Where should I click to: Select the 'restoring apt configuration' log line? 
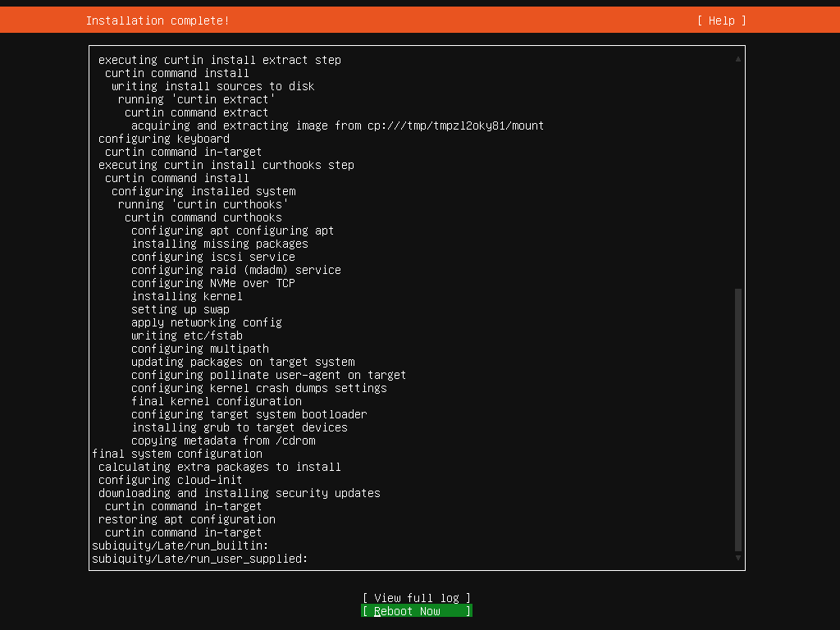[x=187, y=519]
